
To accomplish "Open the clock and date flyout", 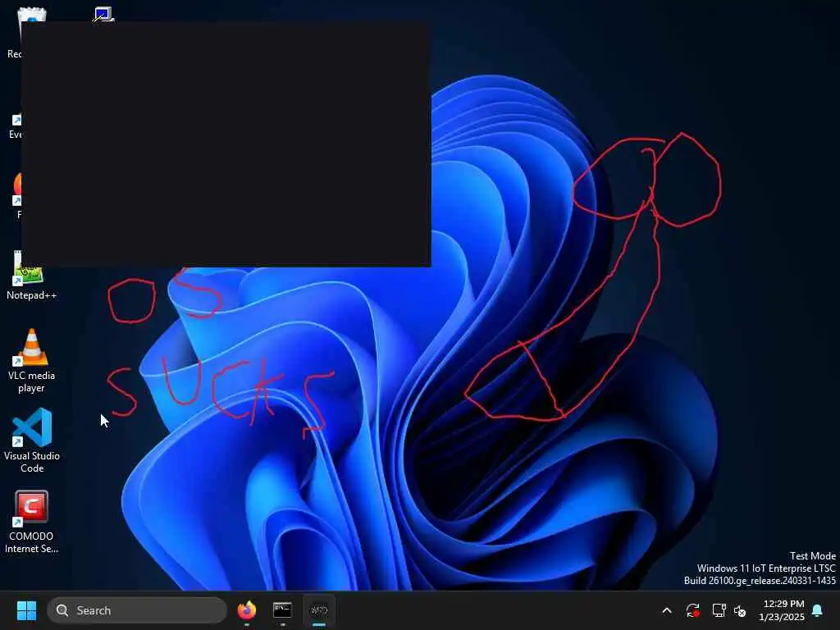I will point(782,610).
